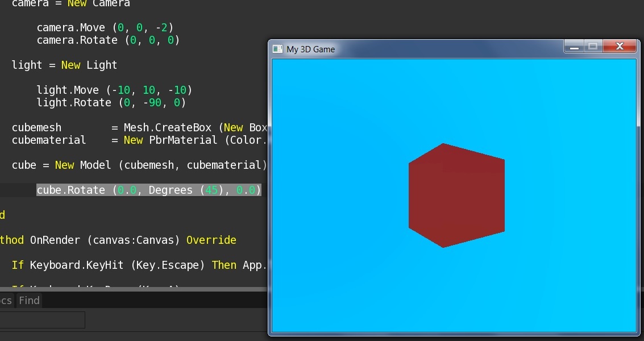Click the light.Rotate code line

coord(111,103)
